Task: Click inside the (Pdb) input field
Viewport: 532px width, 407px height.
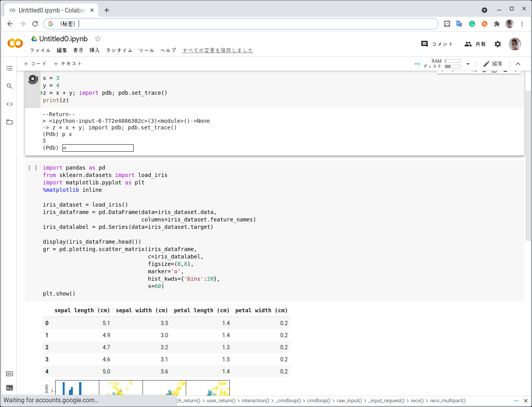Action: click(97, 148)
